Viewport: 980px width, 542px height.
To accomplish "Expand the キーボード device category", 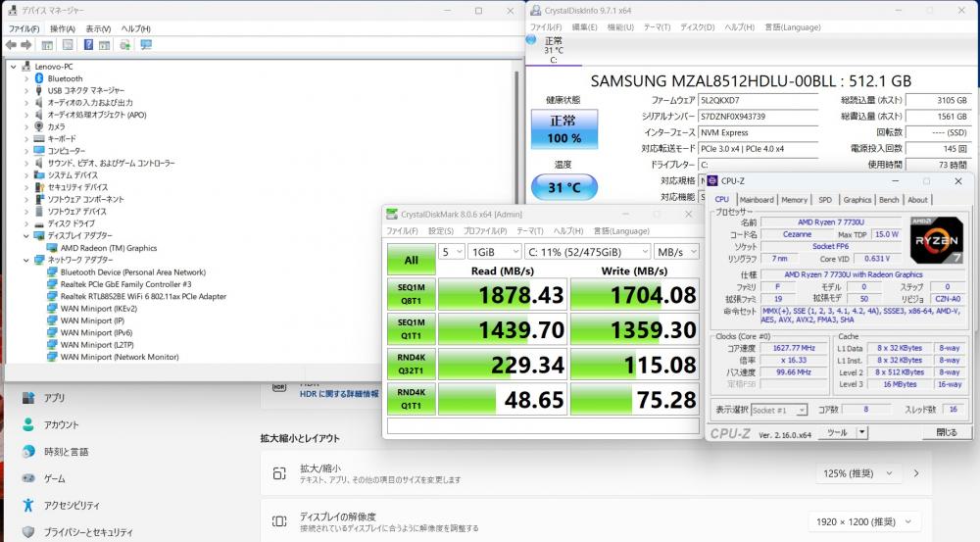I will 26,139.
